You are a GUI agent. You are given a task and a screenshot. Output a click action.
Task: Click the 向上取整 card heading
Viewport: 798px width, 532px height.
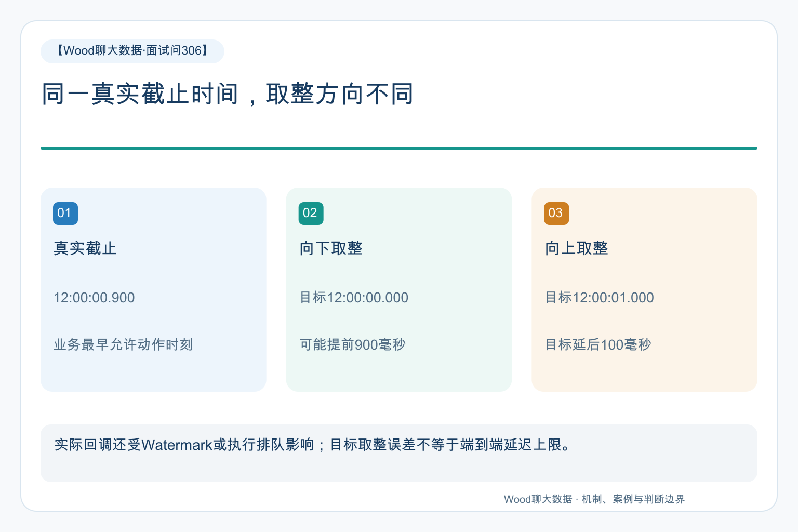(577, 248)
